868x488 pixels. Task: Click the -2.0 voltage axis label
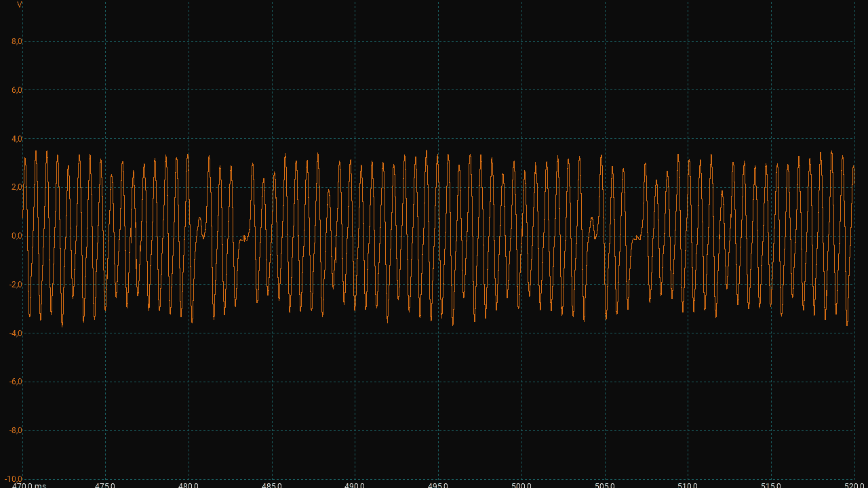click(x=16, y=285)
